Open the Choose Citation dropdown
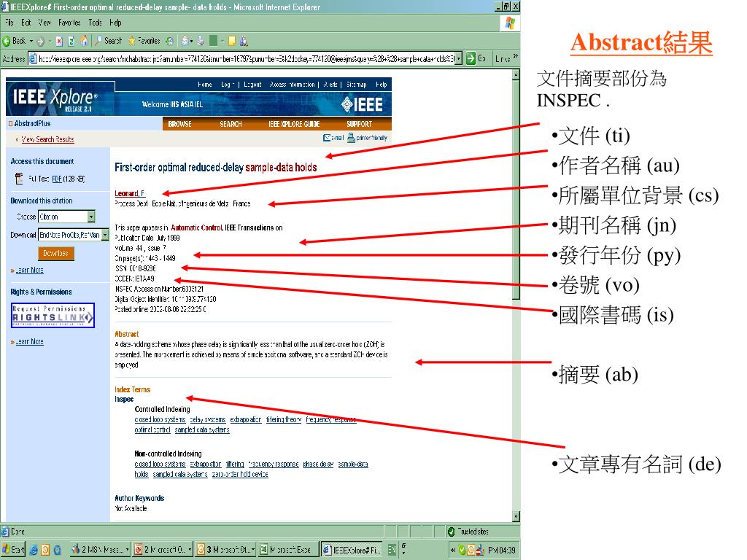 pos(91,217)
